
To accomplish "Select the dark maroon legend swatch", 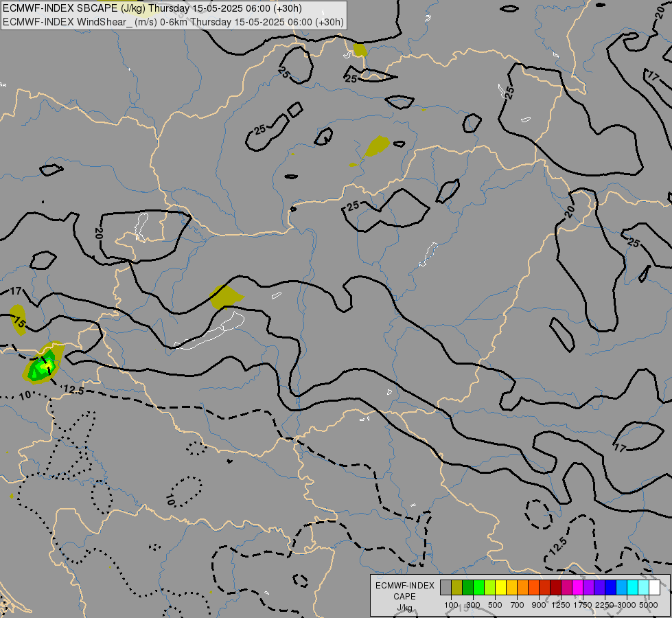I will 556,587.
